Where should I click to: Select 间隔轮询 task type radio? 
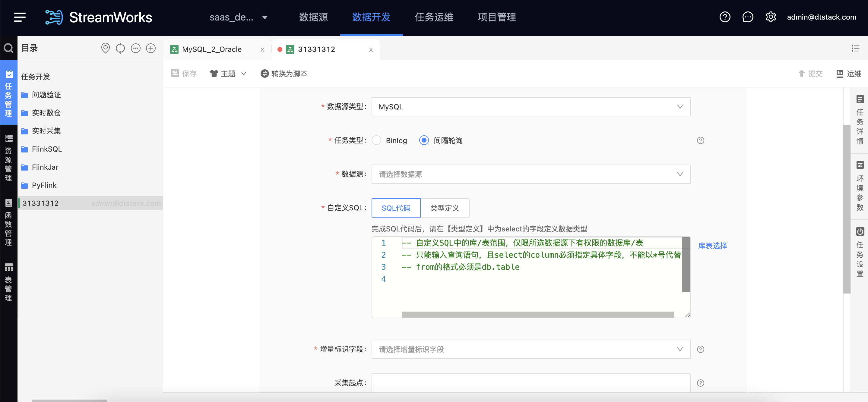(424, 140)
